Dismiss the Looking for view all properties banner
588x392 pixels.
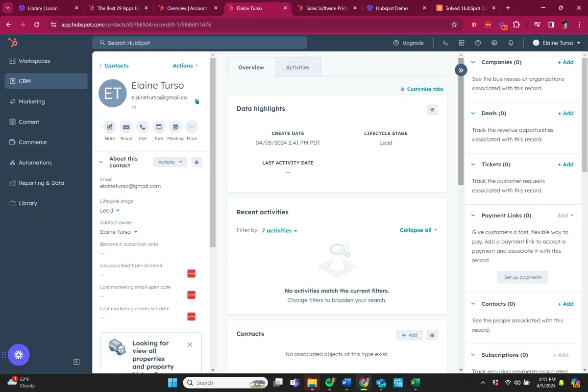pos(190,344)
